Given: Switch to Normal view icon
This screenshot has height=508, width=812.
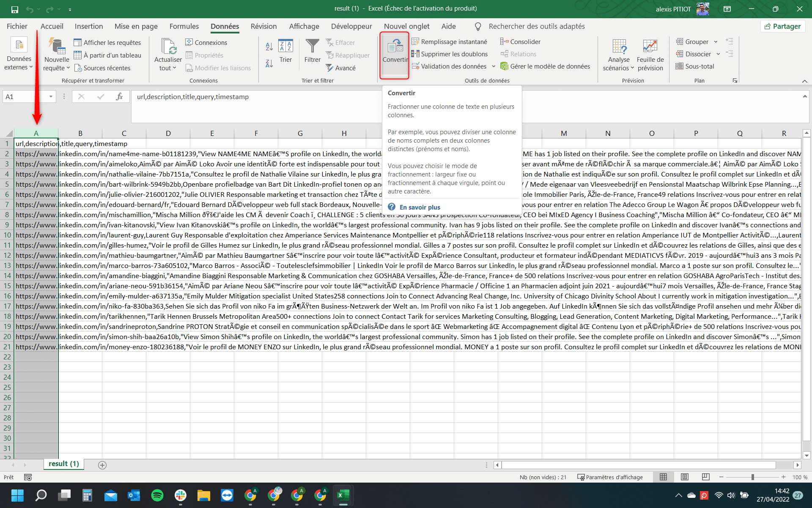Looking at the screenshot, I should pos(663,477).
